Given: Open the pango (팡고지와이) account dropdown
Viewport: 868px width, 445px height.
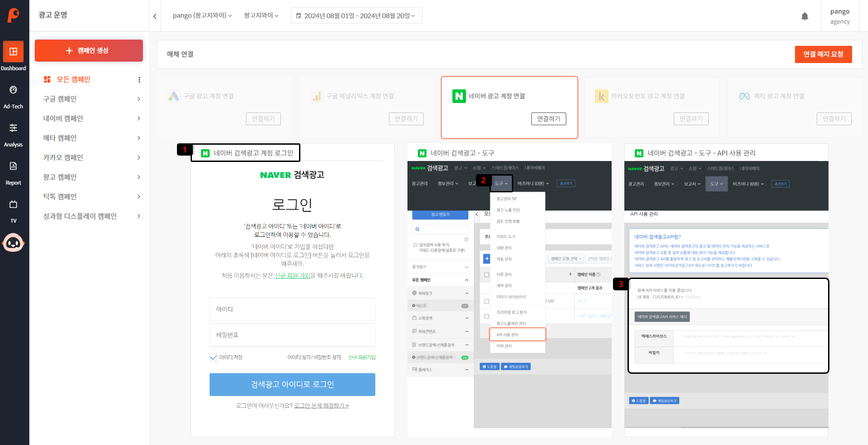Looking at the screenshot, I should [202, 15].
